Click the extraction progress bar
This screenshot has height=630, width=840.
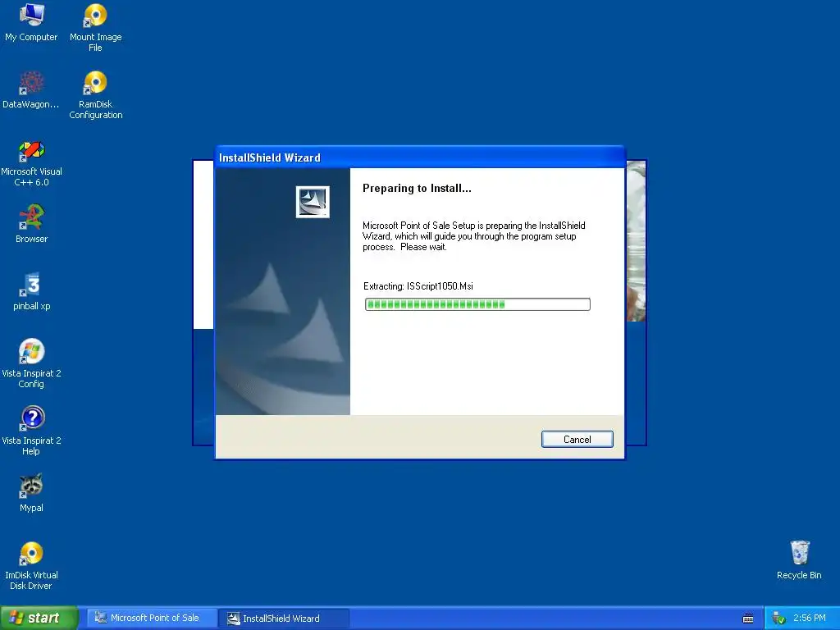[477, 304]
